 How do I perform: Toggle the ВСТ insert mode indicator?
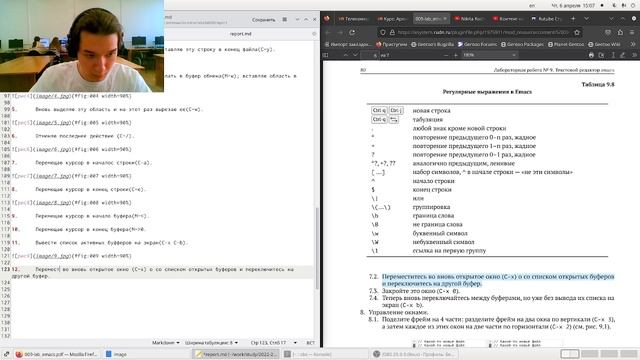[x=310, y=343]
